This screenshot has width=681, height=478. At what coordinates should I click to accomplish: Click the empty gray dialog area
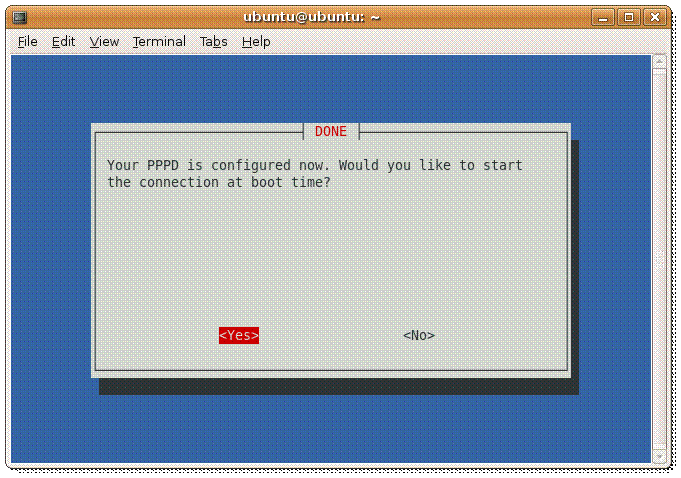[x=331, y=256]
